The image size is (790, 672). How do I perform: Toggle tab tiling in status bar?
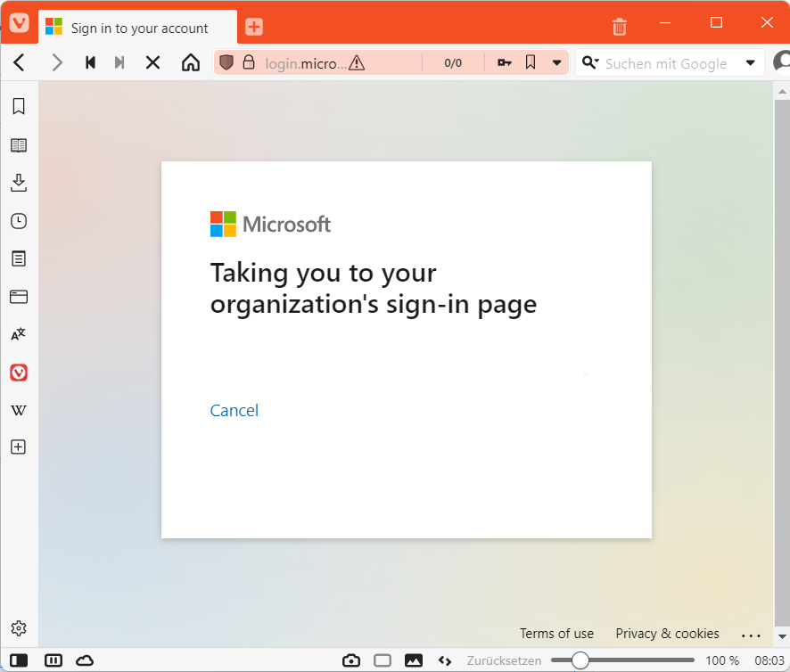383,660
